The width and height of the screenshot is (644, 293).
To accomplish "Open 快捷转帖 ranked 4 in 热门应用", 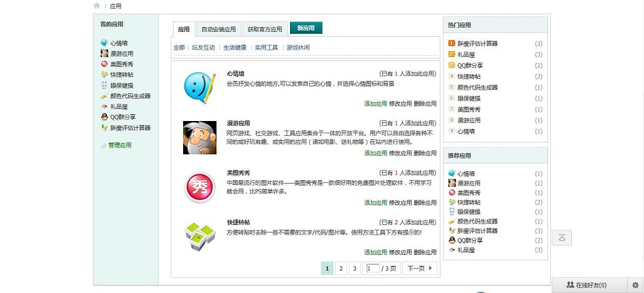I will [x=469, y=77].
